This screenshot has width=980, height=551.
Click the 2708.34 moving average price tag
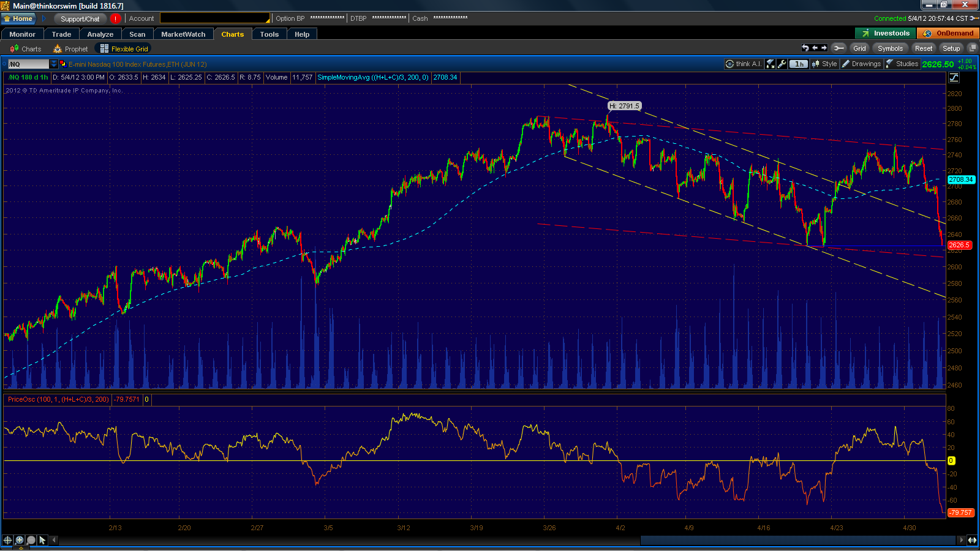(x=961, y=179)
